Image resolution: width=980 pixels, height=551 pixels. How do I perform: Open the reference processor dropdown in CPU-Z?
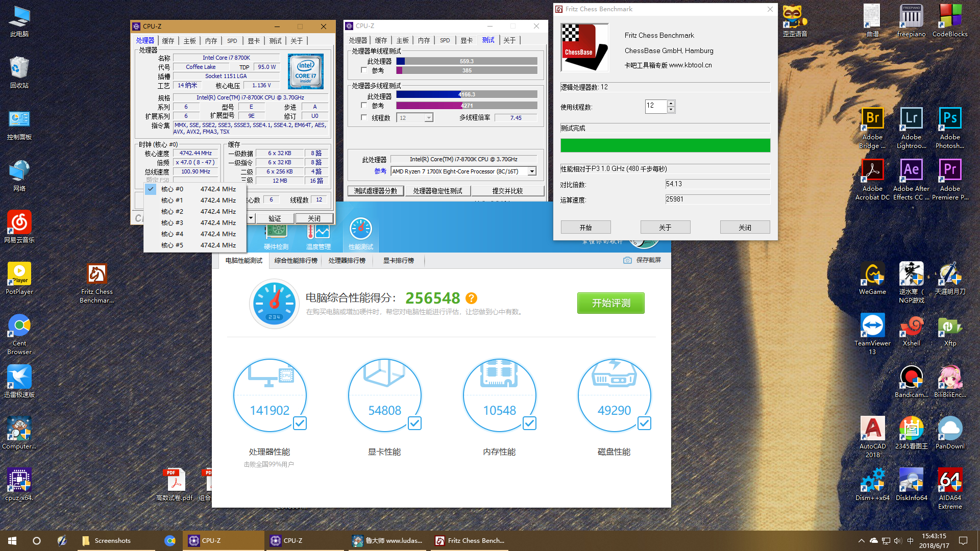532,171
